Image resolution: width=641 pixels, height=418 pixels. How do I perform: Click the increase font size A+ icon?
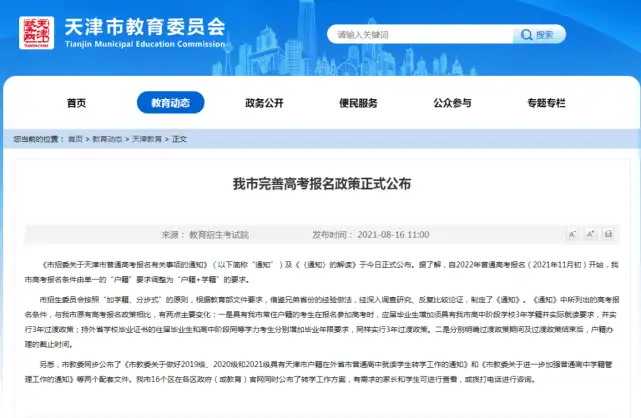[590, 235]
